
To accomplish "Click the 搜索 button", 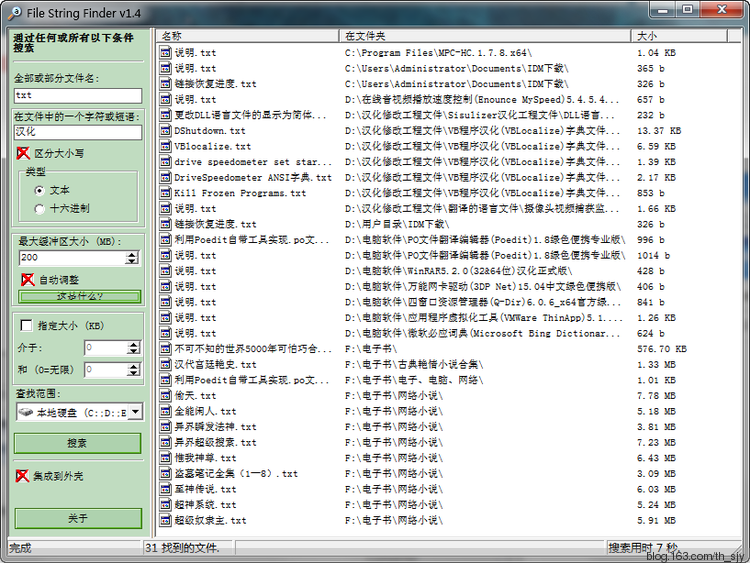I will (x=77, y=443).
